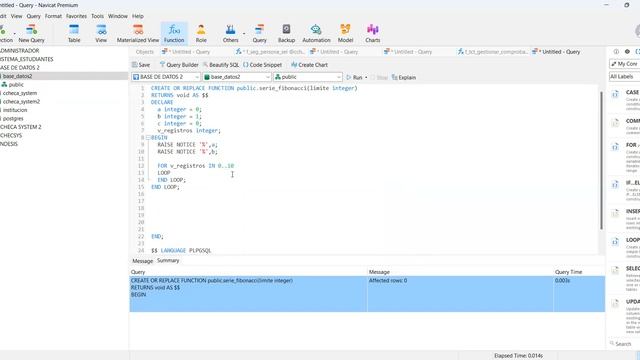Open the public schema dropdown
The height and width of the screenshot is (360, 640).
(x=308, y=77)
